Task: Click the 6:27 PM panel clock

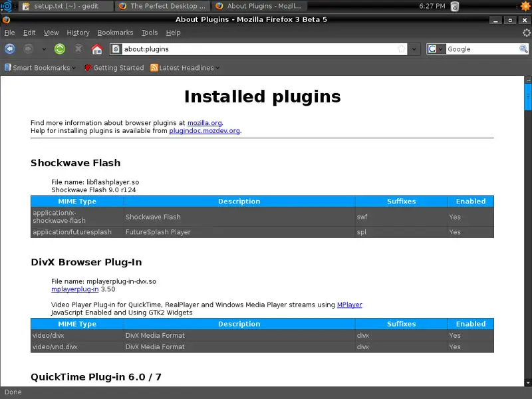Action: 432,6
